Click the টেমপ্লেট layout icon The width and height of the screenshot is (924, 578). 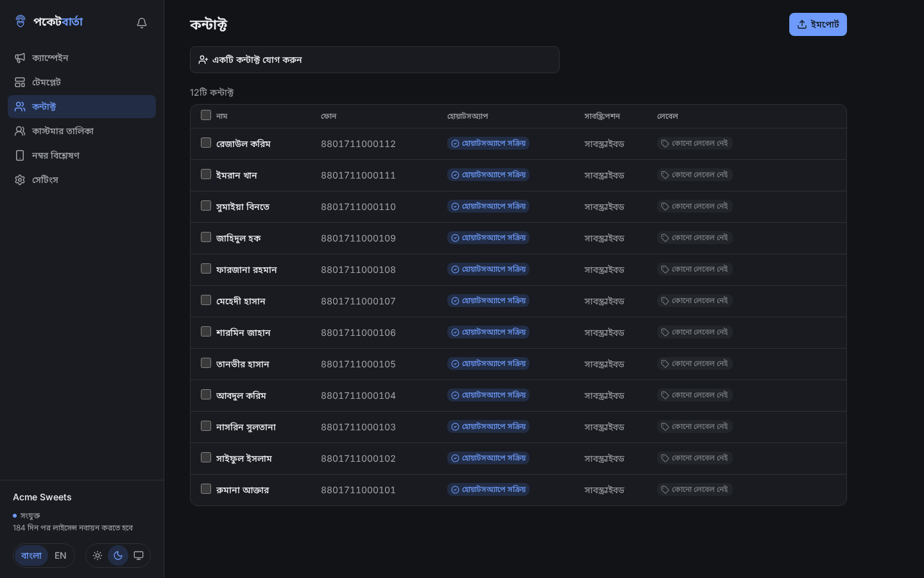(20, 82)
